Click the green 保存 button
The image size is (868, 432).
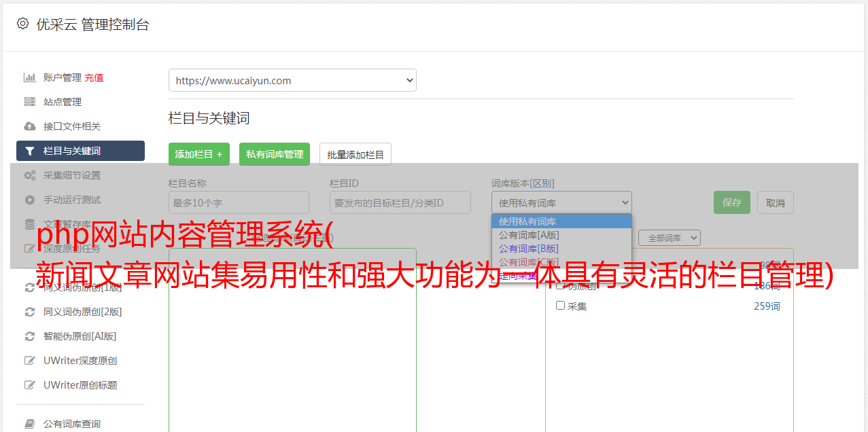[732, 202]
